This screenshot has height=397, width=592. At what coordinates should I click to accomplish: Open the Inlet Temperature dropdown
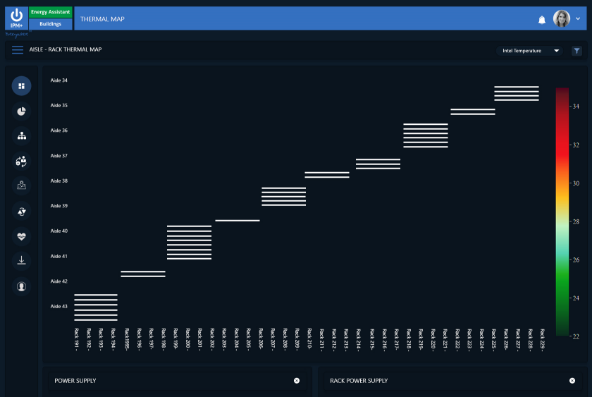pos(529,51)
